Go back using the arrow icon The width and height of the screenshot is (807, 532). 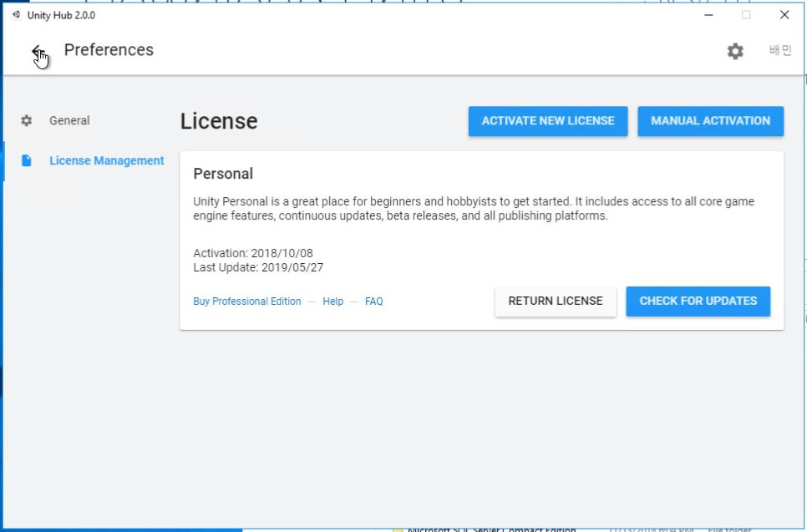click(38, 51)
